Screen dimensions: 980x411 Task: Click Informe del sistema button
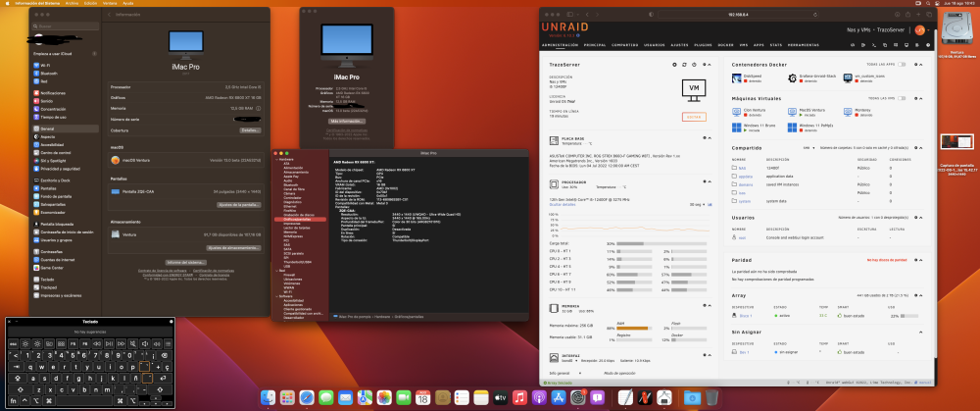pos(185,262)
